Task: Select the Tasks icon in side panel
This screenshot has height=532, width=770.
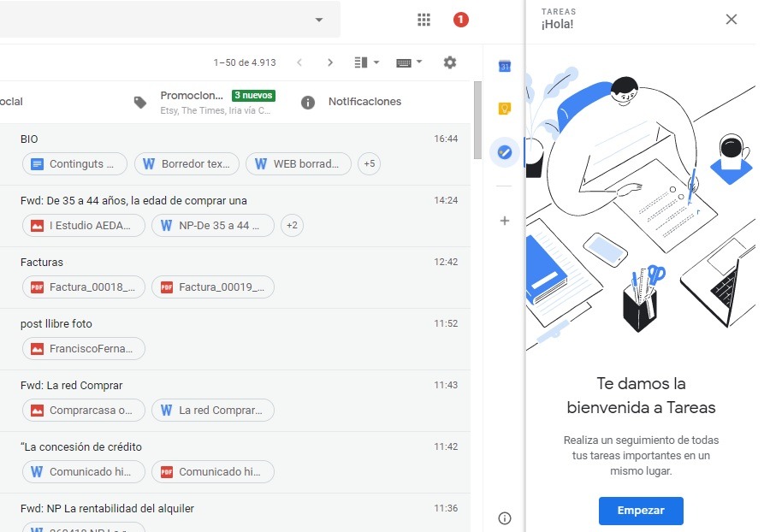Action: (505, 152)
